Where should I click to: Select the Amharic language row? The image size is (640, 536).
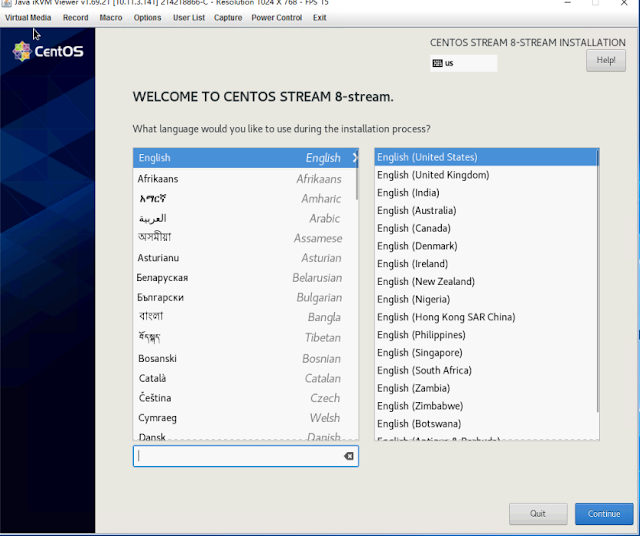pyautogui.click(x=246, y=199)
